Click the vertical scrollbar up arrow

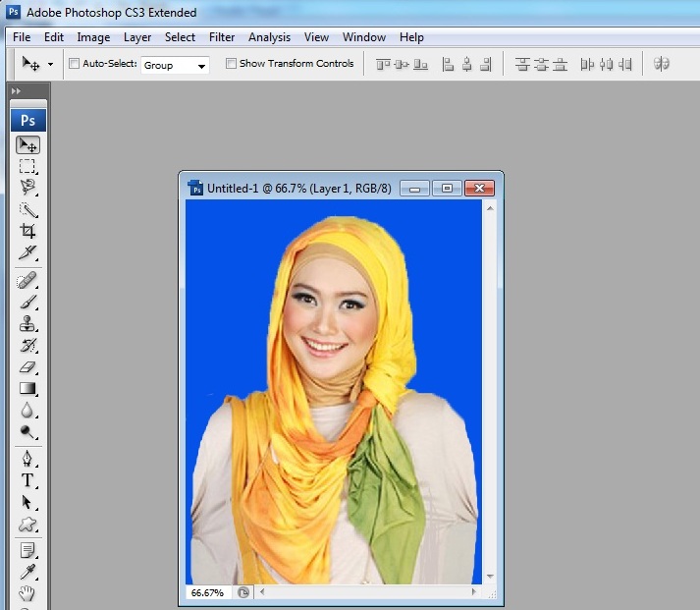click(490, 208)
